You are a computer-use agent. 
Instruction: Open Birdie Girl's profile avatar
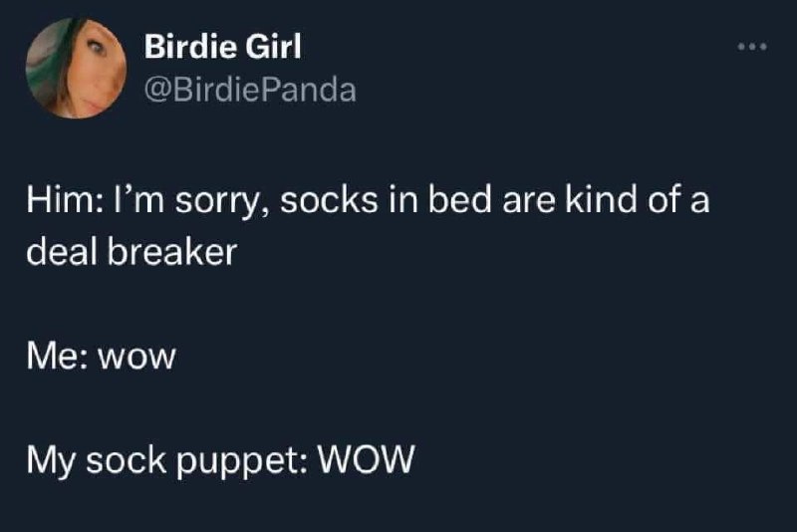tap(77, 68)
